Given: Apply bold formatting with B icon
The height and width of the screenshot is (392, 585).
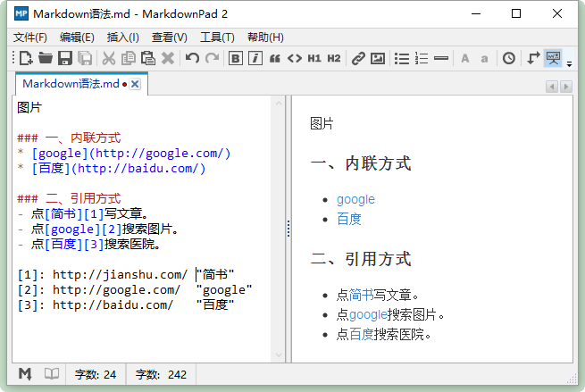Looking at the screenshot, I should click(236, 58).
